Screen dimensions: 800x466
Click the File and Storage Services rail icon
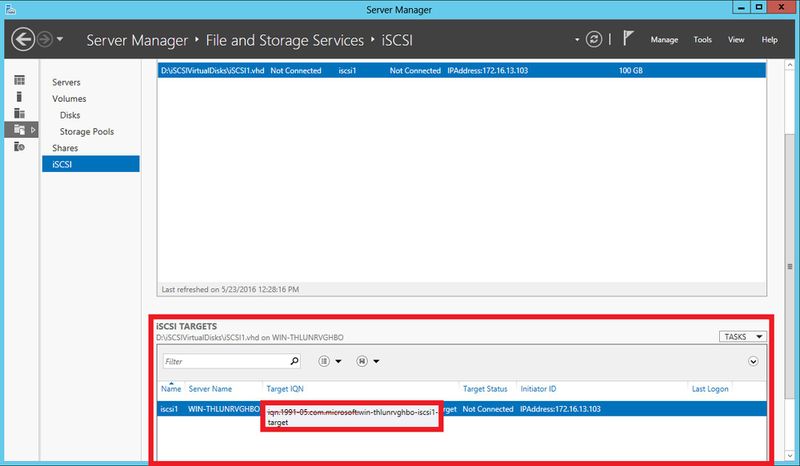[19, 130]
